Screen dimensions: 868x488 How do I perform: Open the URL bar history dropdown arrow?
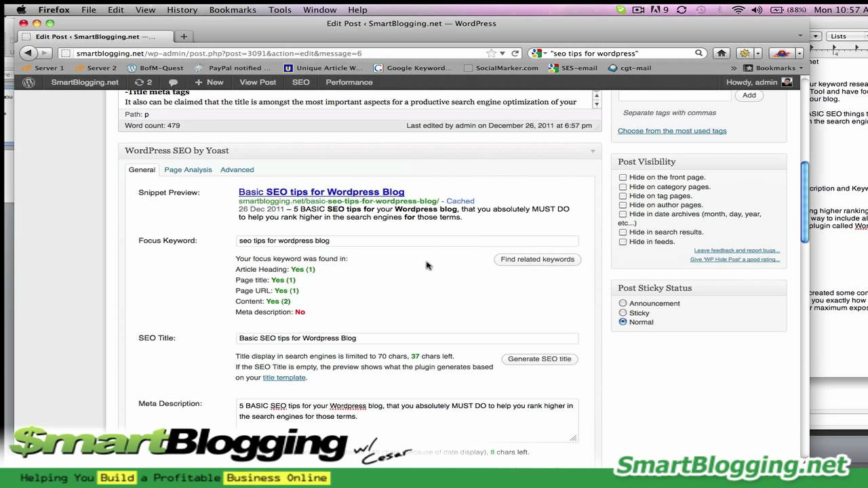[x=502, y=53]
